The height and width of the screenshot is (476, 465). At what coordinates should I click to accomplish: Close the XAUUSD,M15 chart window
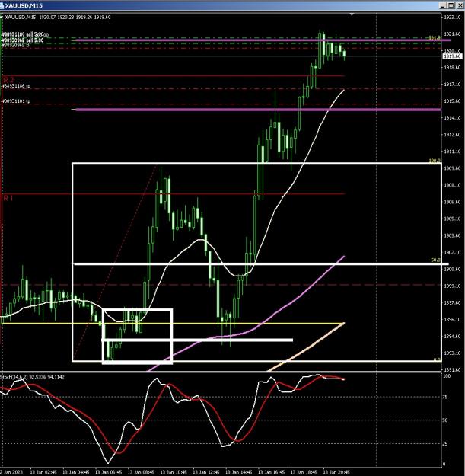(459, 5)
